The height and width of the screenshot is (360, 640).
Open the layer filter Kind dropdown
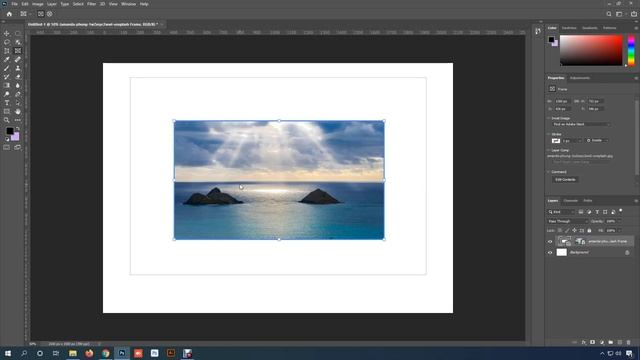(x=561, y=212)
